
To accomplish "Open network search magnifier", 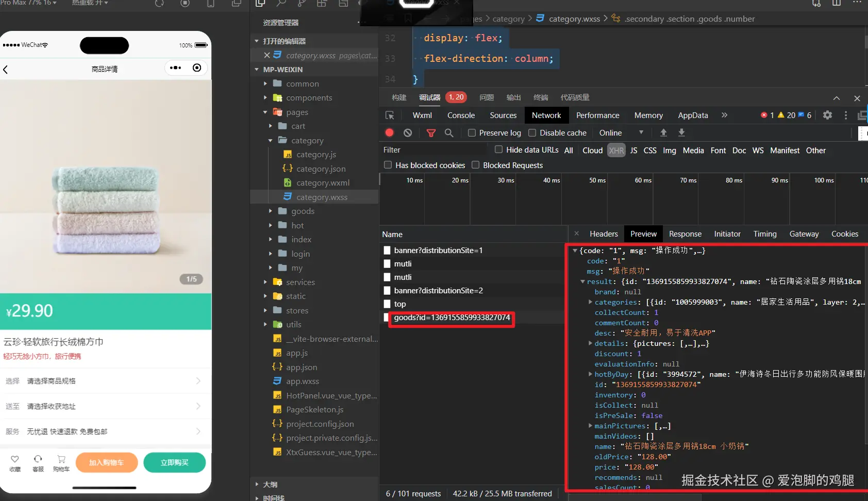I will [x=449, y=133].
